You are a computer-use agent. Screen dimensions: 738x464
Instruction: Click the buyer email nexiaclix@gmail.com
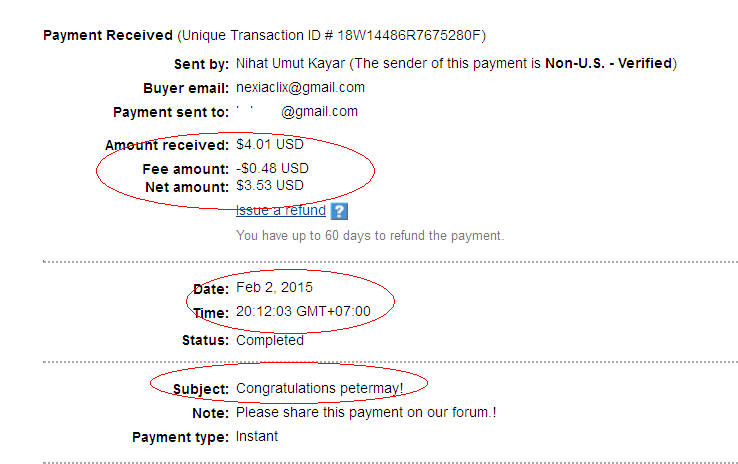coord(300,87)
